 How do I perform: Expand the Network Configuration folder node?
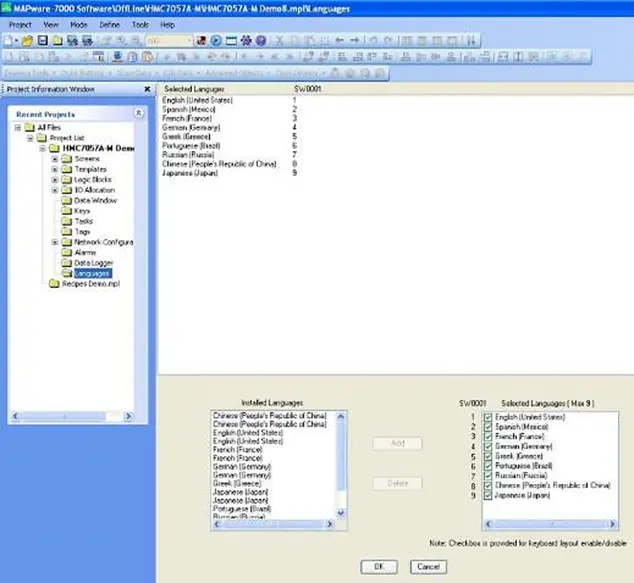pos(55,242)
